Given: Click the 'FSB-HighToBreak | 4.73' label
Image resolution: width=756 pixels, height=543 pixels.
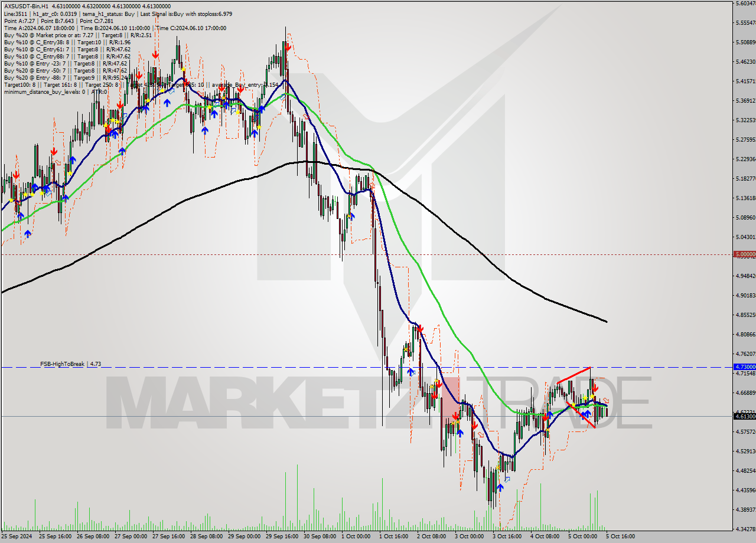Looking at the screenshot, I should click(70, 364).
